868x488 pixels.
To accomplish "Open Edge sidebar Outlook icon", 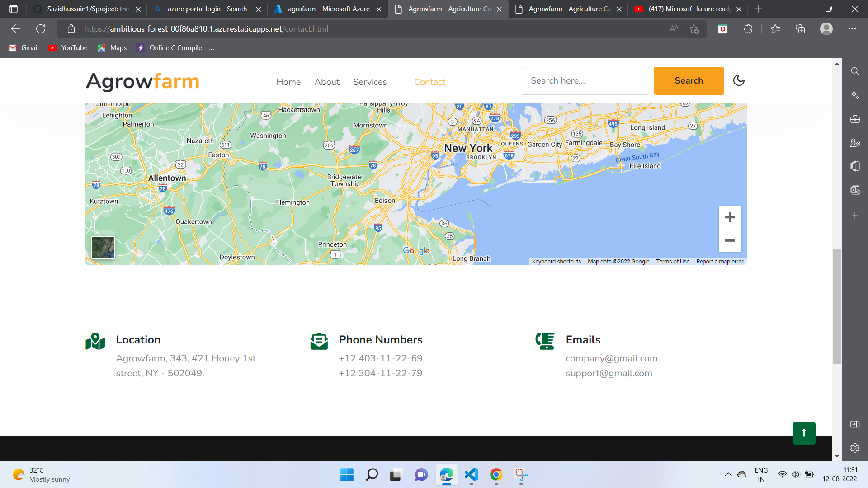I will [x=855, y=190].
